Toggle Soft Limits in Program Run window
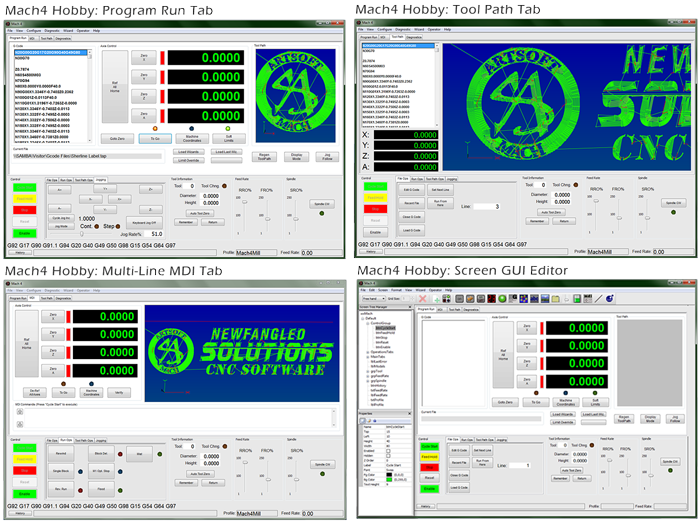 coord(229,138)
